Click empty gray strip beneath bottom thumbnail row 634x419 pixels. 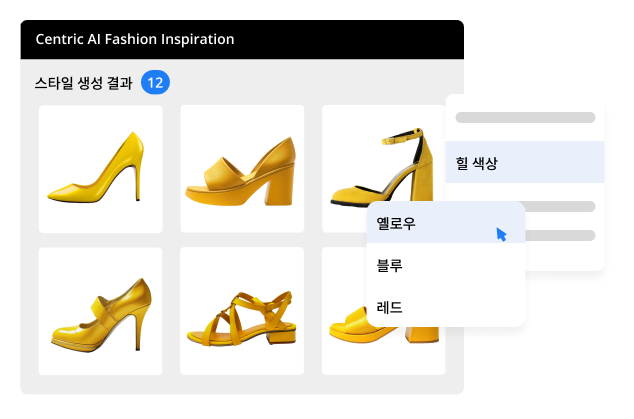200,384
